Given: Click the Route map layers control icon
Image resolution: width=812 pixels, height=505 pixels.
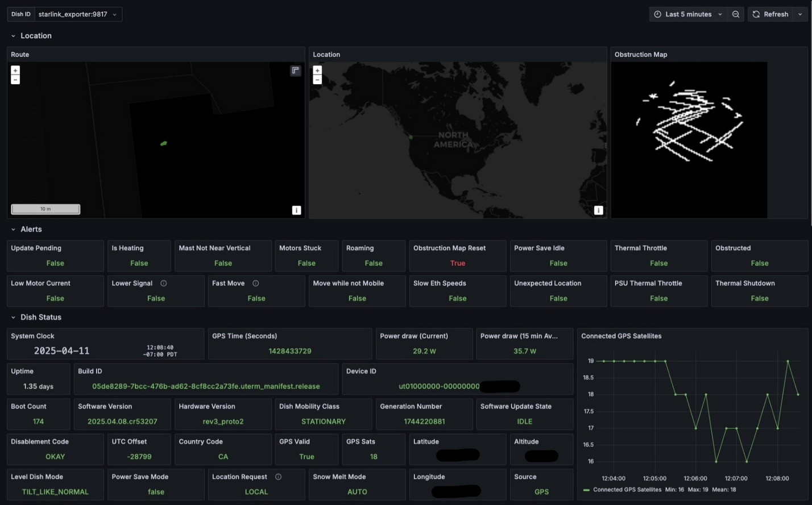Looking at the screenshot, I should pyautogui.click(x=295, y=71).
